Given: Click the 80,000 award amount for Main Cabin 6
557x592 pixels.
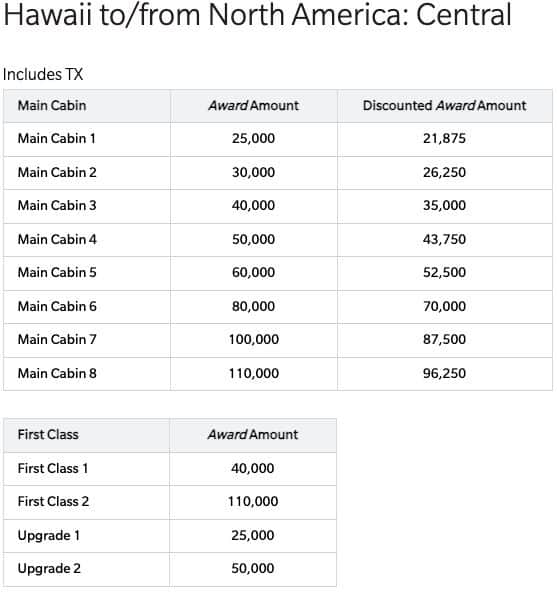Looking at the screenshot, I should 253,306.
